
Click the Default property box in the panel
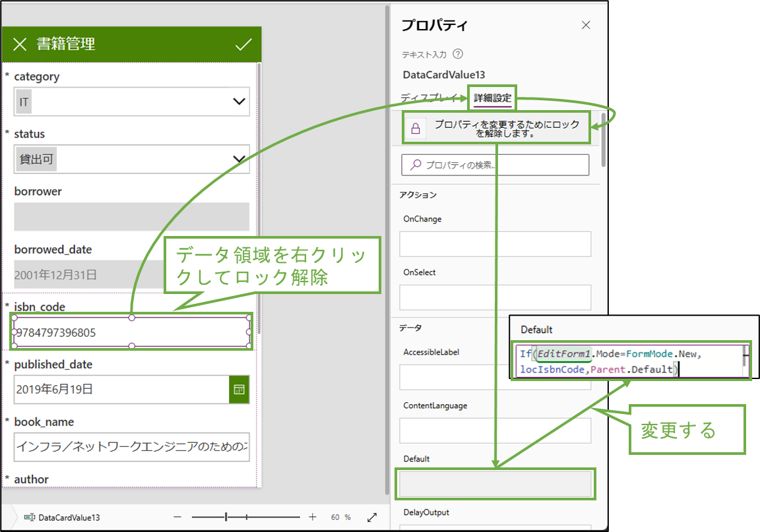(x=495, y=484)
